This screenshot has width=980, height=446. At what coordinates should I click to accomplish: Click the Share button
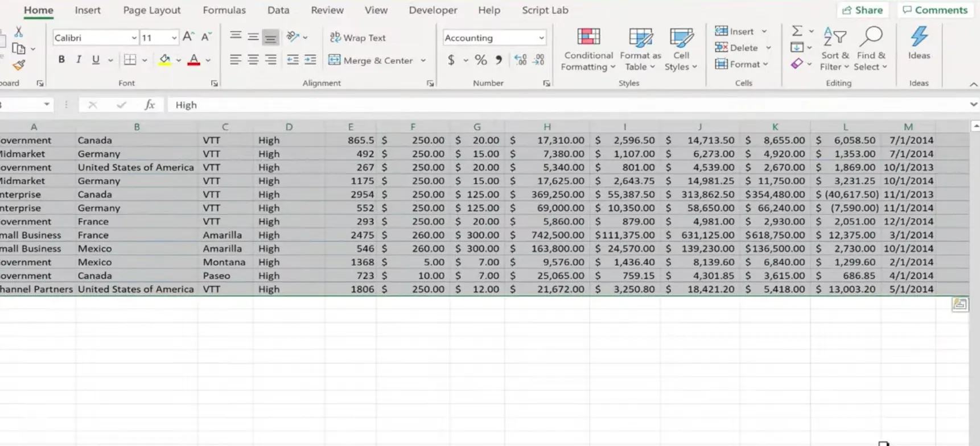point(863,10)
